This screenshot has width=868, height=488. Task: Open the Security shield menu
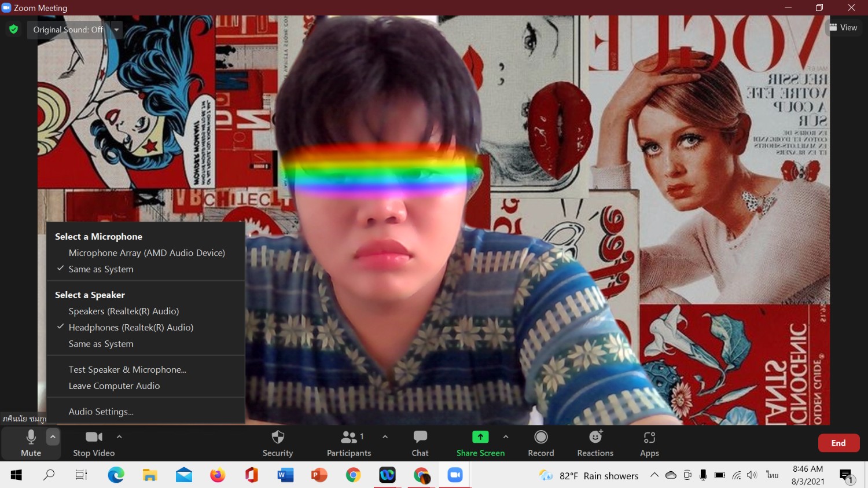[278, 443]
